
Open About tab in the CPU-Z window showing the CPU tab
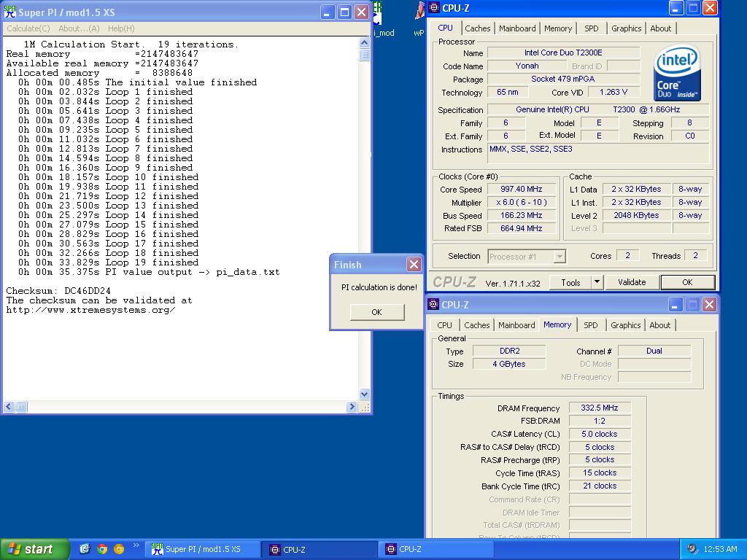[661, 28]
